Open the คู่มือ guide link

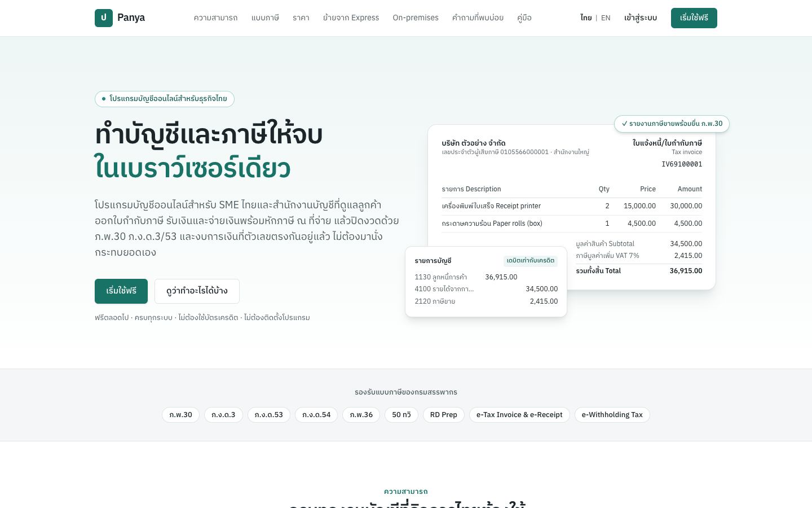coord(524,18)
